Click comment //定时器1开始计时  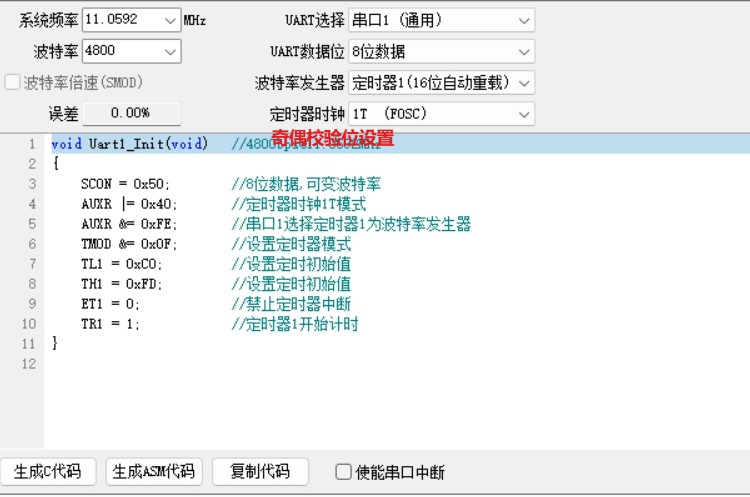(x=295, y=324)
